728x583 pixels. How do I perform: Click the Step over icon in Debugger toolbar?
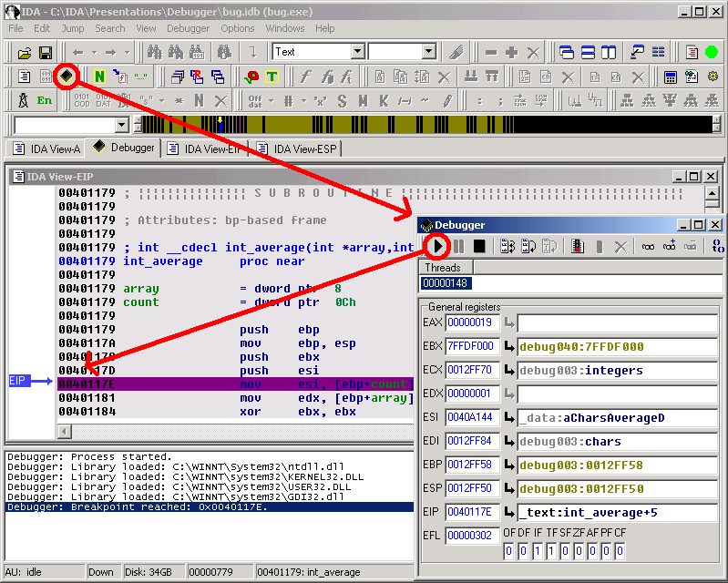[x=528, y=247]
